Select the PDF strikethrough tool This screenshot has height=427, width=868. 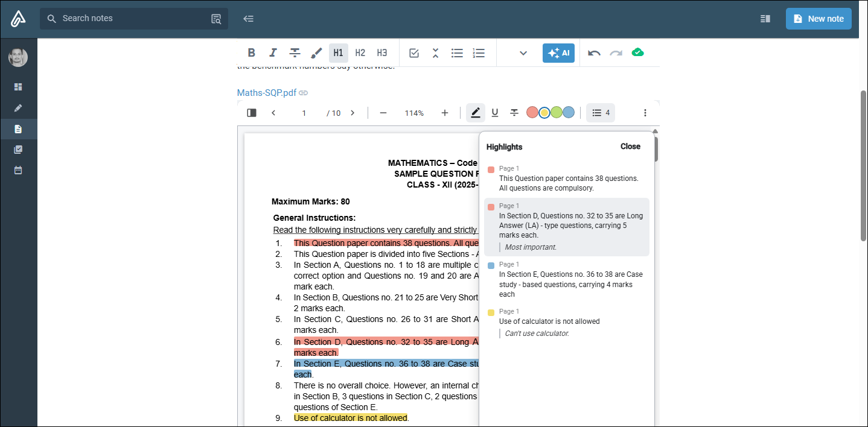514,113
